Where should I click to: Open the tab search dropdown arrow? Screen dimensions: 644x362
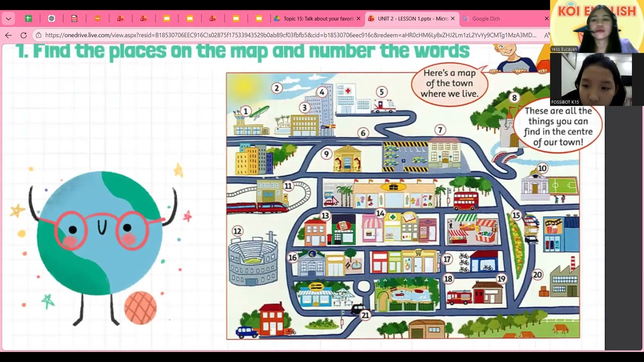tap(8, 19)
